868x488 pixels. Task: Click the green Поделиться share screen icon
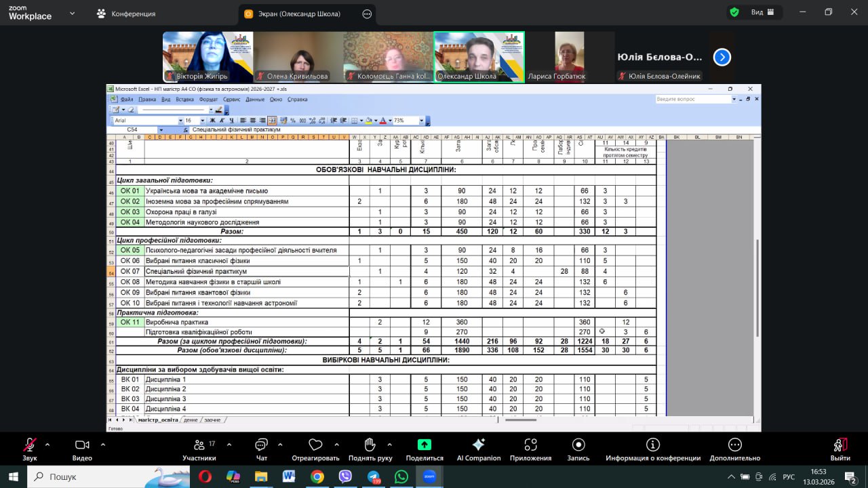pos(424,445)
